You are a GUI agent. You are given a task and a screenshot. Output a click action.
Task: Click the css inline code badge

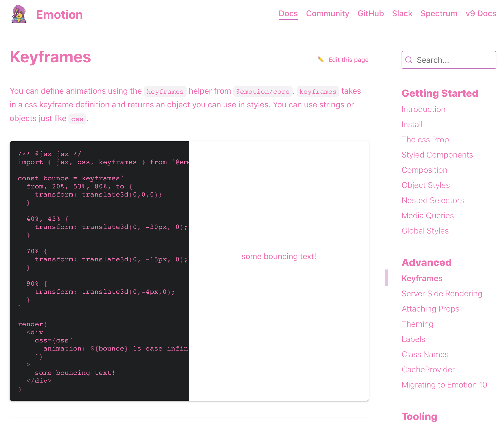[77, 119]
